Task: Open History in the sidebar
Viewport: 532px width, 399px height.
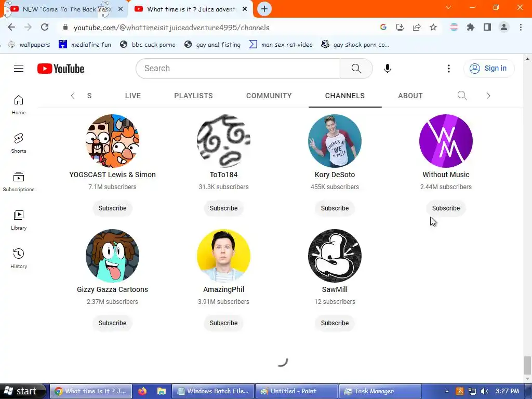Action: [x=19, y=258]
